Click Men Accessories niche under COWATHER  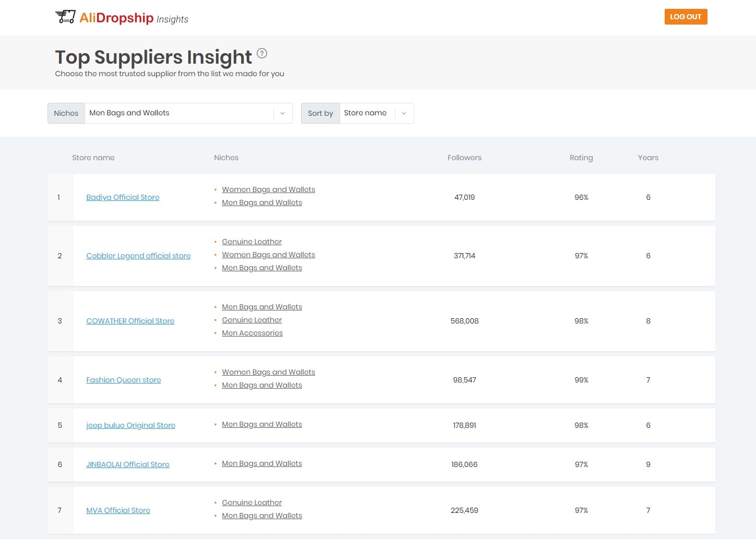[252, 333]
